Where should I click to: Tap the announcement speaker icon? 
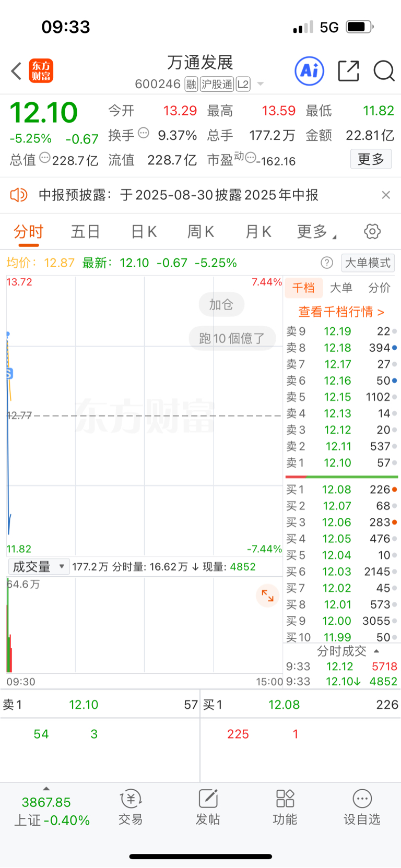(19, 195)
